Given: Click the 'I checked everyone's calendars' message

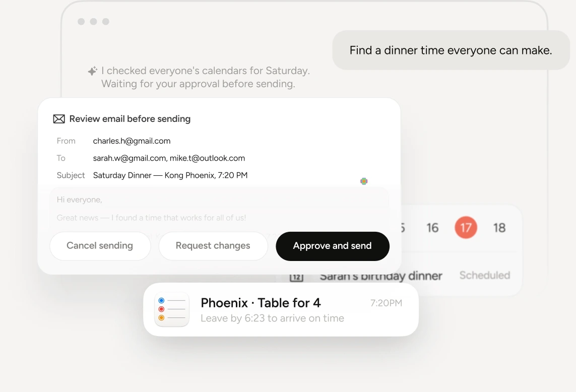Looking at the screenshot, I should pos(206,77).
